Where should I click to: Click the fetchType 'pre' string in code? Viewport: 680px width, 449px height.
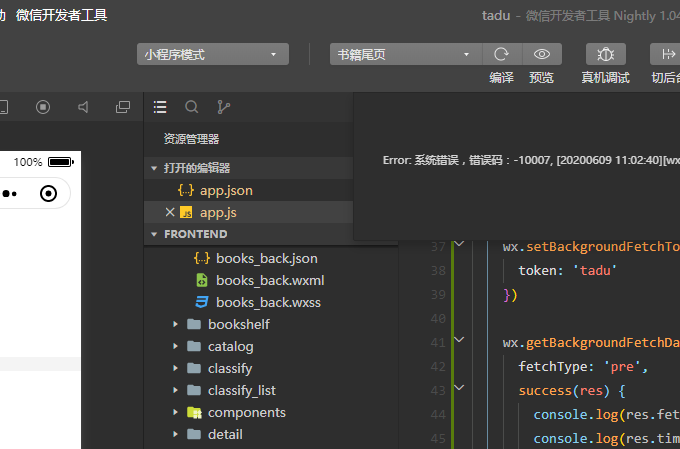[622, 367]
